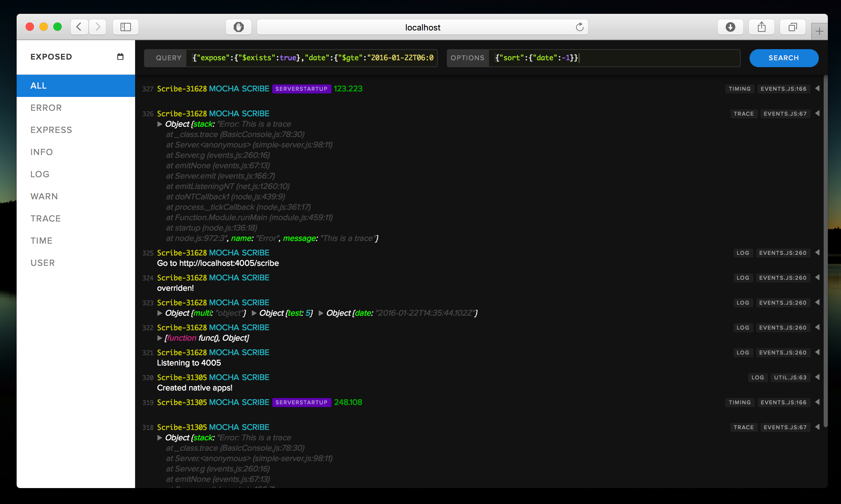Click the share icon in toolbar
This screenshot has width=841, height=504.
(761, 27)
